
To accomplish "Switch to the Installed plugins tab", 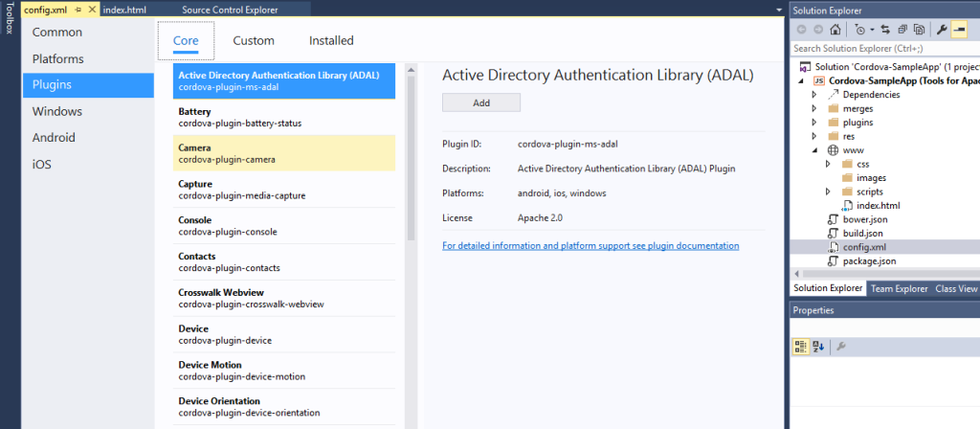I will (331, 40).
